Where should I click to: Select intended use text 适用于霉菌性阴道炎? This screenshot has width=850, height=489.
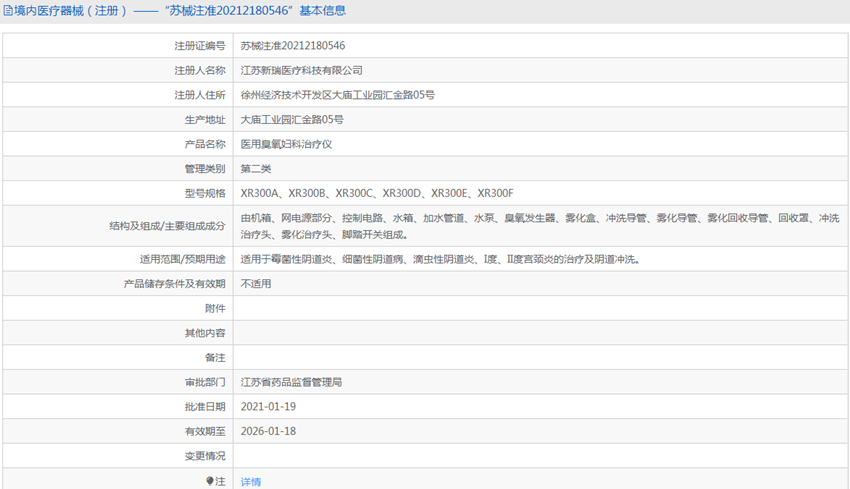click(440, 260)
